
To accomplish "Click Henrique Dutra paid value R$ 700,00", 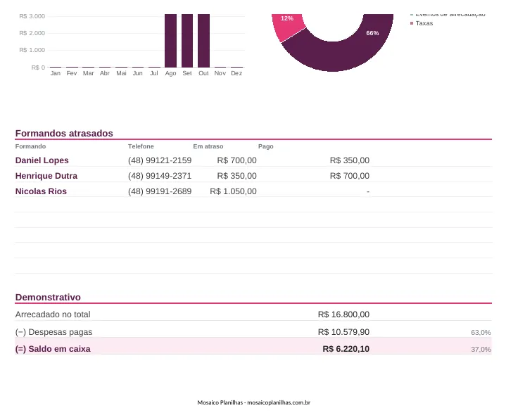I will click(350, 176).
